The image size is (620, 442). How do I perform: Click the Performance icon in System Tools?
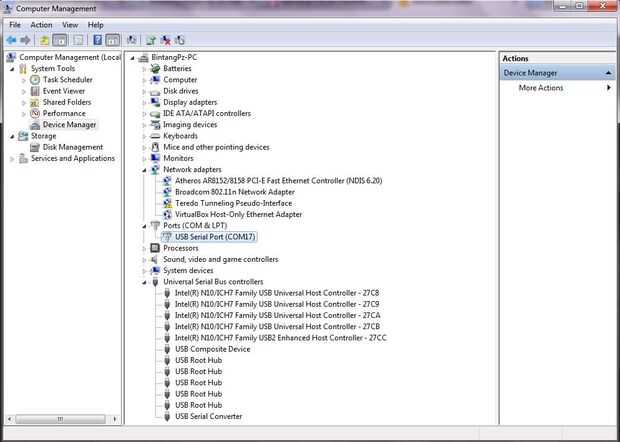(x=35, y=113)
